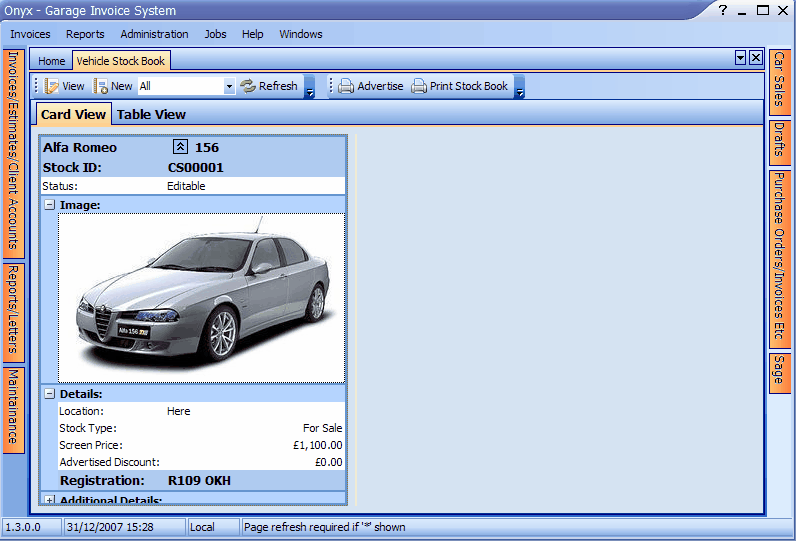Expand the Additional Details section
The image size is (796, 541).
point(49,500)
